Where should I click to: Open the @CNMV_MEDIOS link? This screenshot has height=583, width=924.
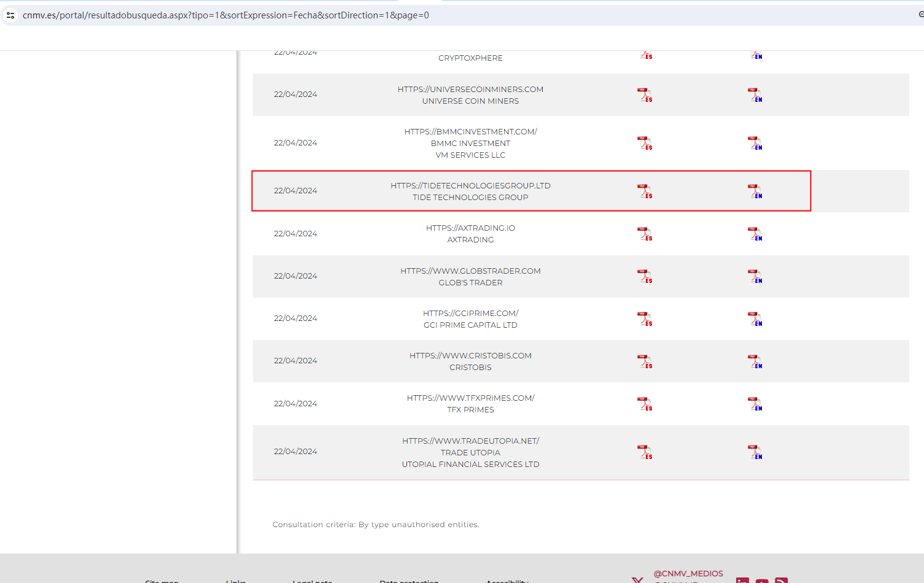688,574
